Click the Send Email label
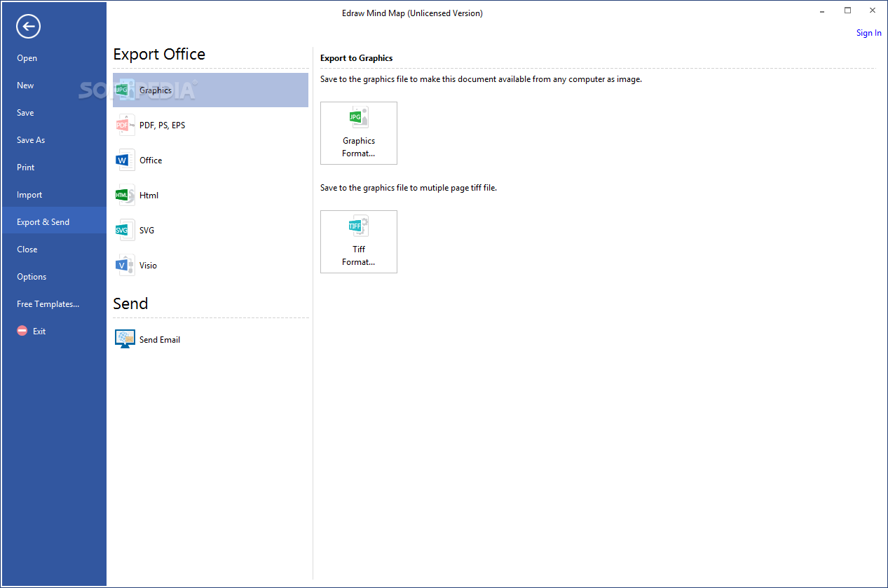The width and height of the screenshot is (888, 588). click(160, 340)
